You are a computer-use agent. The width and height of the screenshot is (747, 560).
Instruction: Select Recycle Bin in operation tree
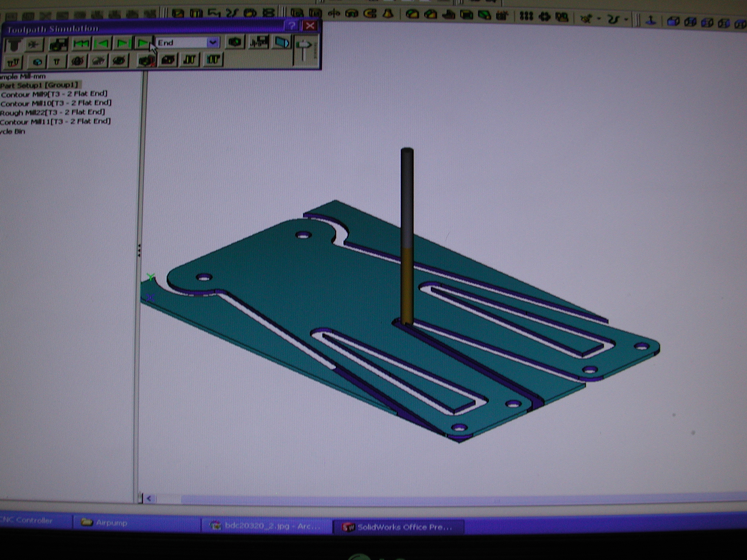pos(13,131)
